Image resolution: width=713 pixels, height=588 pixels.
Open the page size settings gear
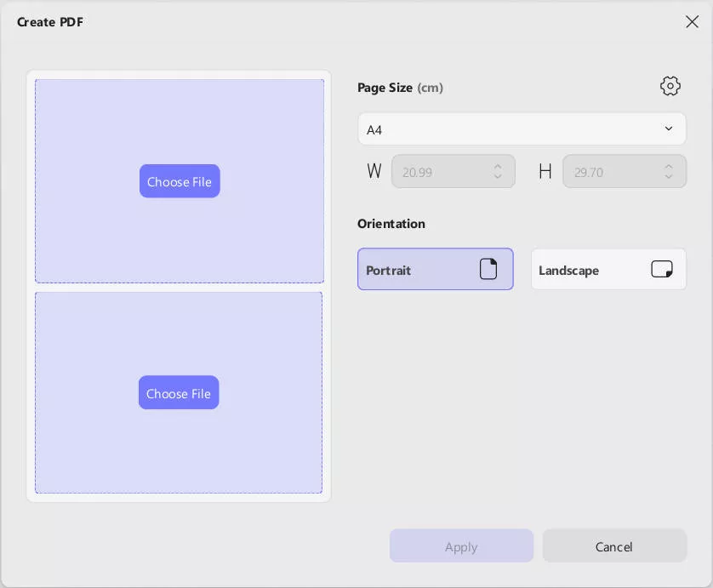pos(670,86)
